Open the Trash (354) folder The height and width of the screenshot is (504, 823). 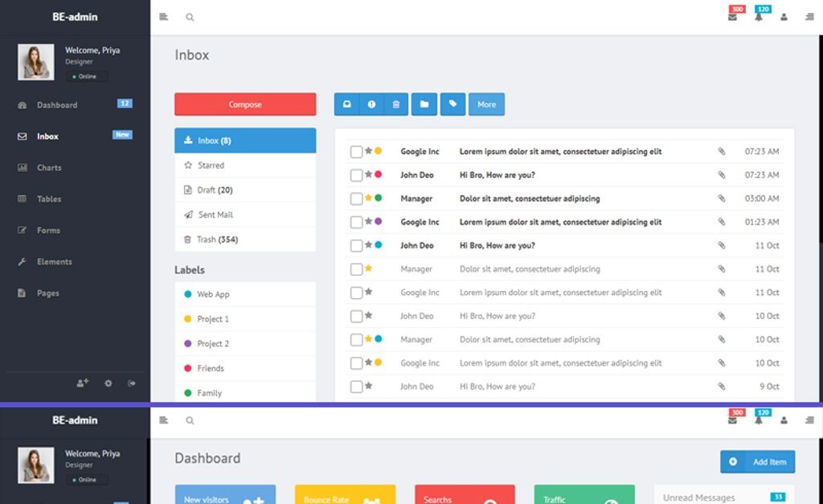coord(217,240)
